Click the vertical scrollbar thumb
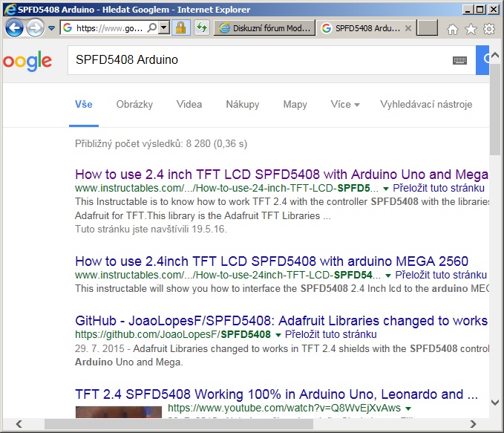504x433 pixels. tap(495, 109)
